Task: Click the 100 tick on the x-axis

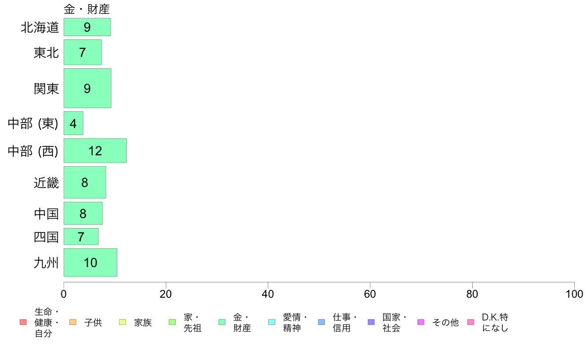Action: 574,294
